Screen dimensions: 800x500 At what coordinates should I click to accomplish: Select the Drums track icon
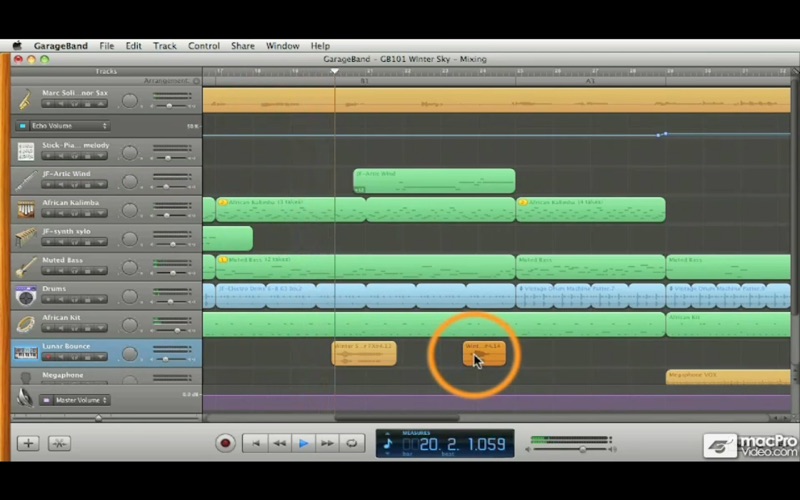coord(25,295)
